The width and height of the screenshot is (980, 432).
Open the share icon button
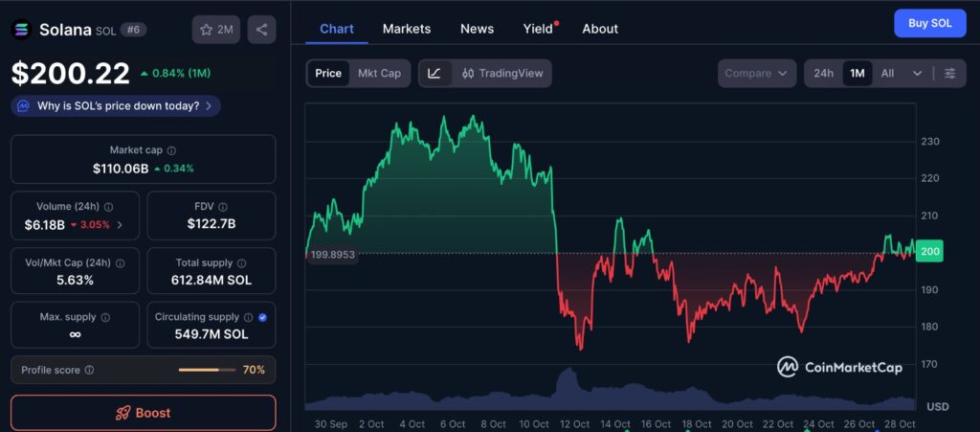point(262,30)
